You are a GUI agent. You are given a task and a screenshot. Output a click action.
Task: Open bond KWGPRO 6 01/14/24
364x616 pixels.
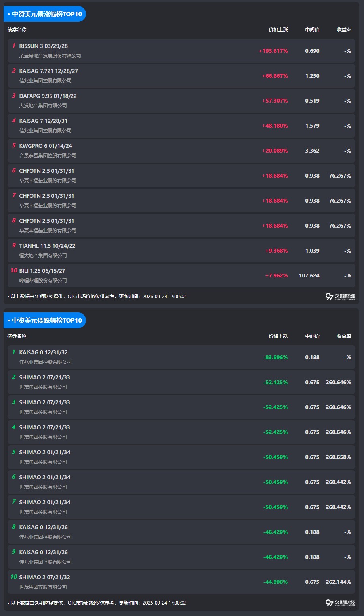46,146
